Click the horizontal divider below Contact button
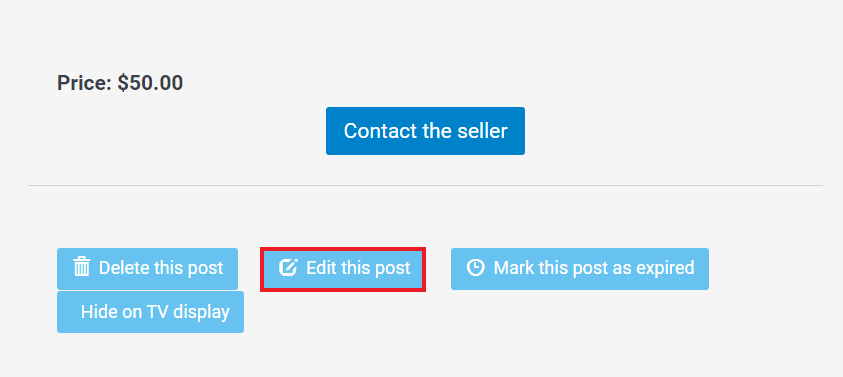The width and height of the screenshot is (843, 377). point(425,186)
